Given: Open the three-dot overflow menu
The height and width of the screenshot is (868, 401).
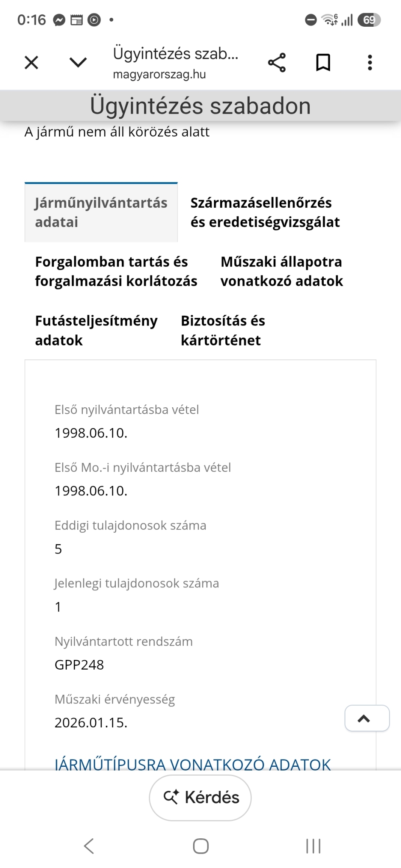Looking at the screenshot, I should coord(370,63).
